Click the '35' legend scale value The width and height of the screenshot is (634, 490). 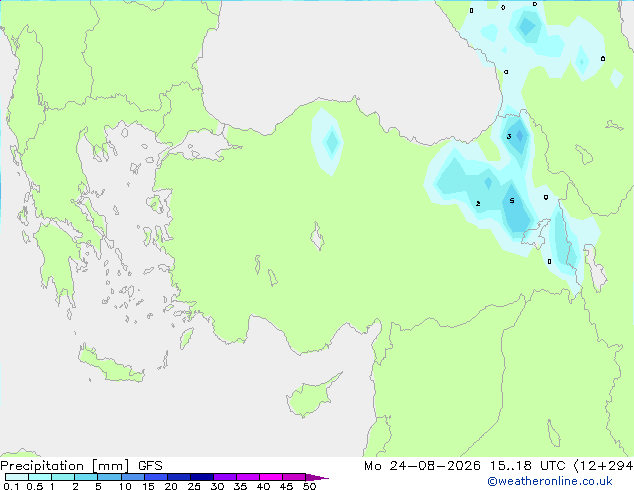240,486
